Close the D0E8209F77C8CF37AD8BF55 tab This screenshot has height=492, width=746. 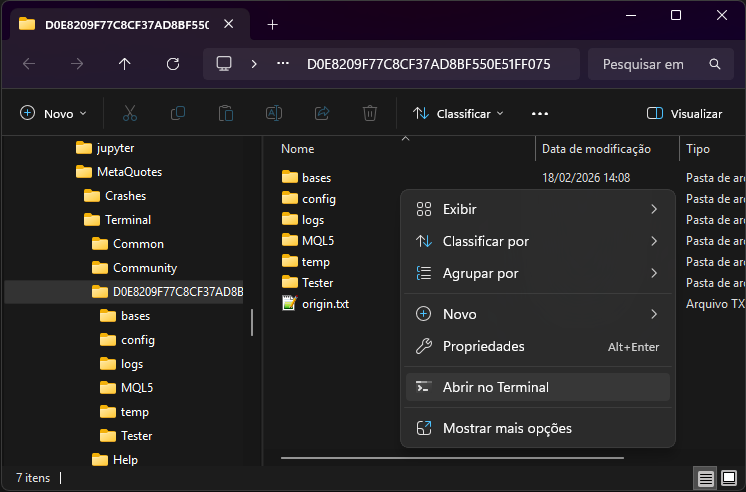(228, 24)
